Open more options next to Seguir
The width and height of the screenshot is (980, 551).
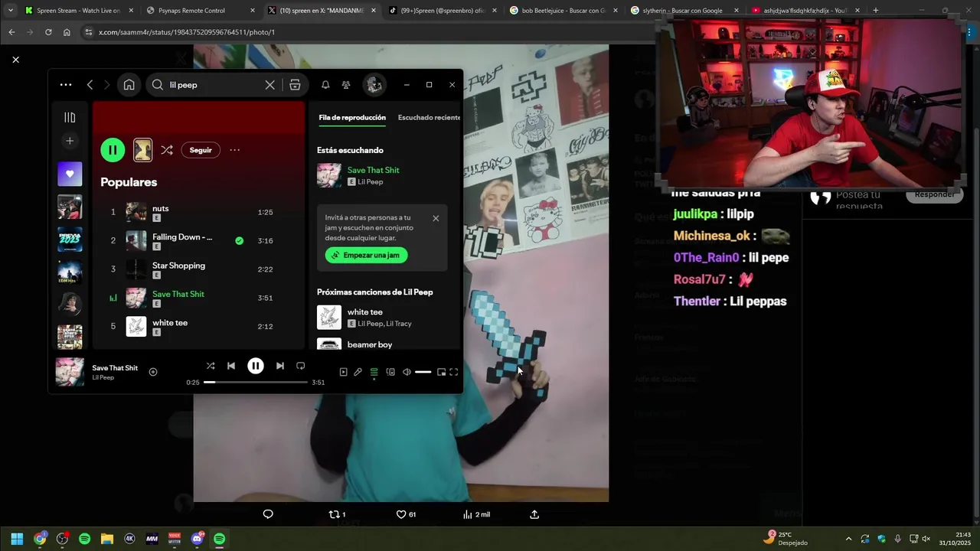click(x=235, y=150)
